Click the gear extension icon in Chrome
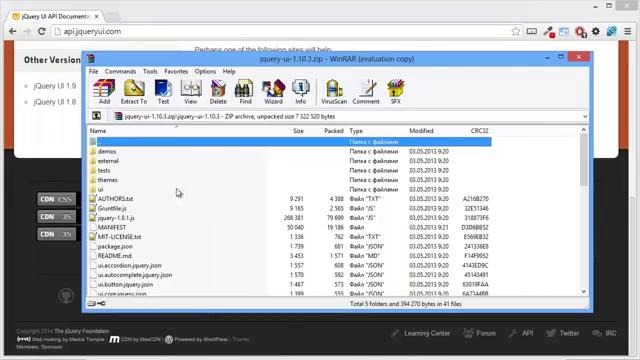The height and width of the screenshot is (360, 640). (x=596, y=31)
